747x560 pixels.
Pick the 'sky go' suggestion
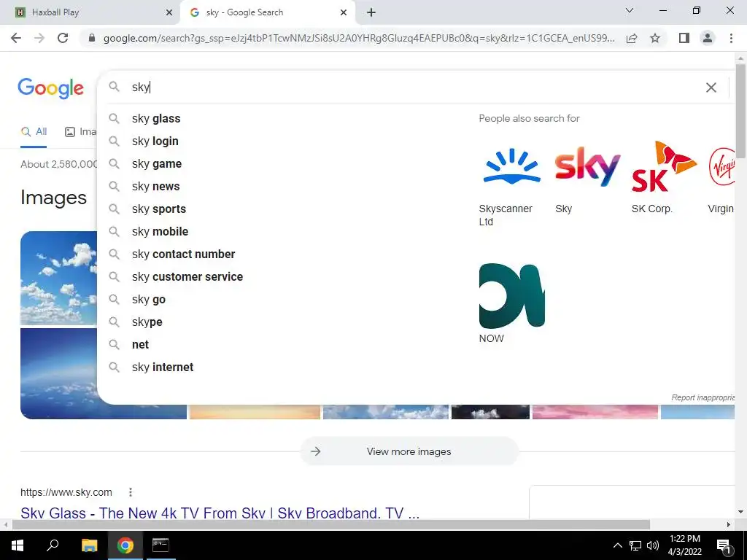point(148,300)
